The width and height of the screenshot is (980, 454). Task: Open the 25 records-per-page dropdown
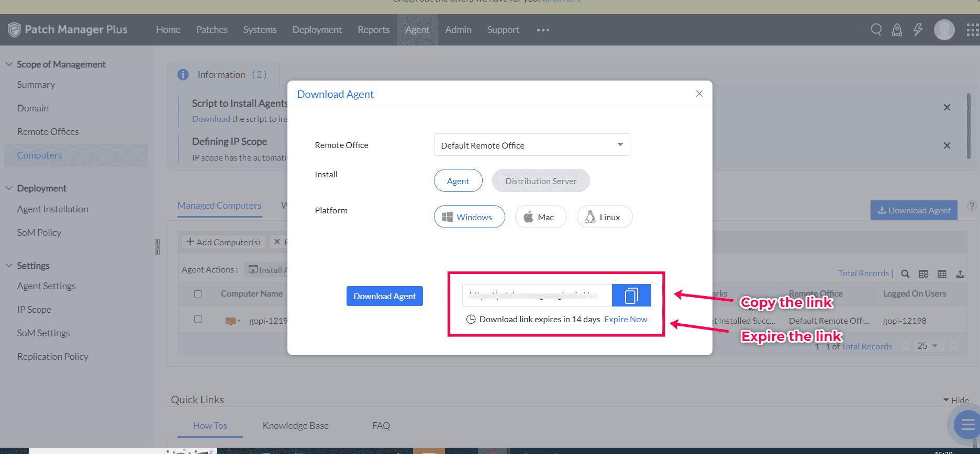point(929,346)
